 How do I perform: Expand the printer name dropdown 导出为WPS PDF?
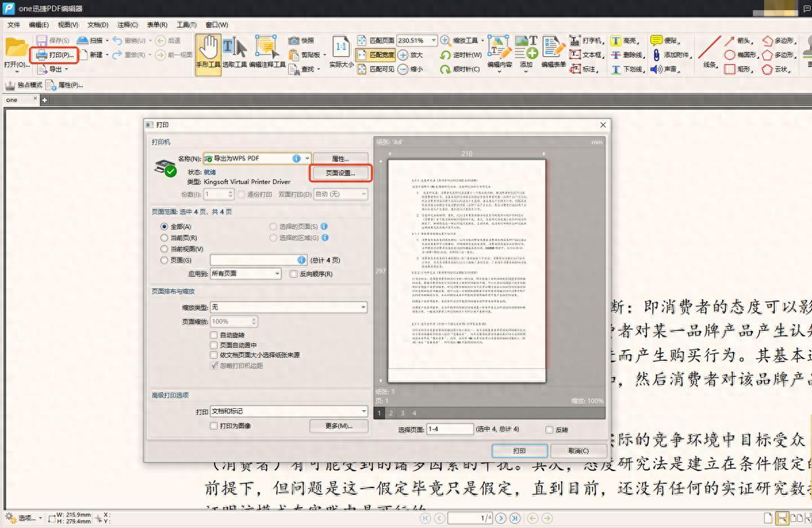[307, 158]
